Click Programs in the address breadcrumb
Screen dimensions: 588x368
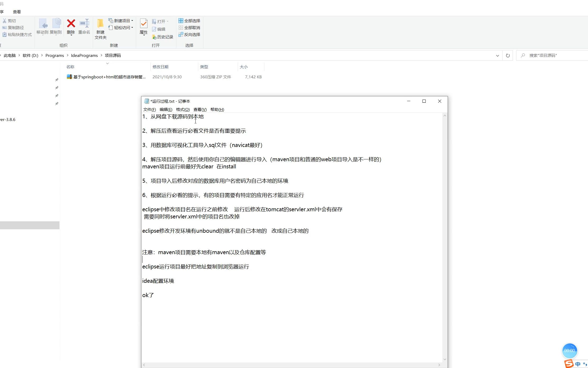coord(55,55)
